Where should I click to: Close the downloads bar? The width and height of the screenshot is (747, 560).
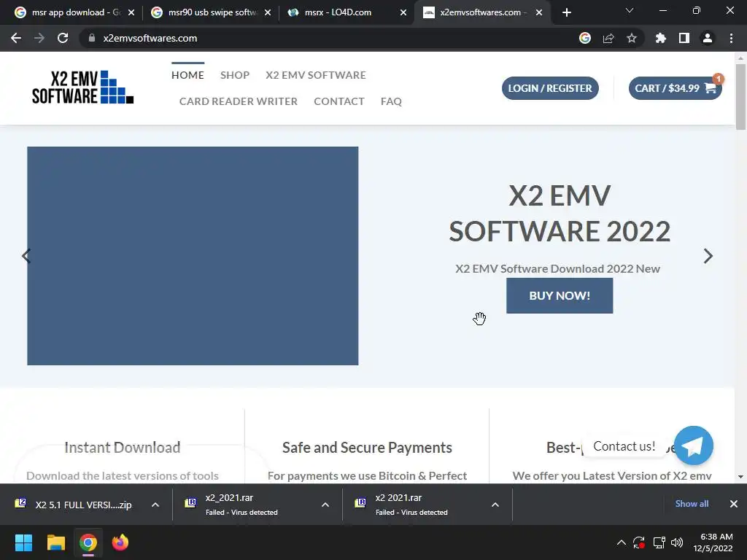click(734, 504)
